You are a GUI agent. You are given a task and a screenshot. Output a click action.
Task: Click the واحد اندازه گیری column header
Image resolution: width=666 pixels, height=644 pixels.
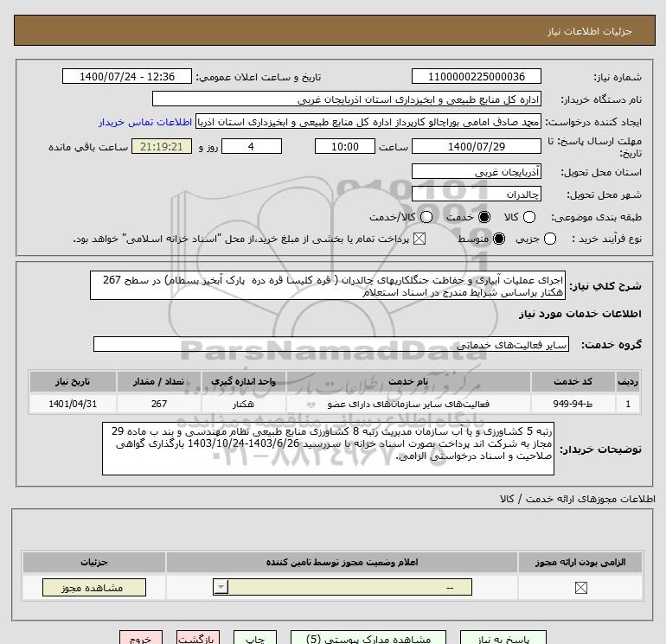pos(243,381)
